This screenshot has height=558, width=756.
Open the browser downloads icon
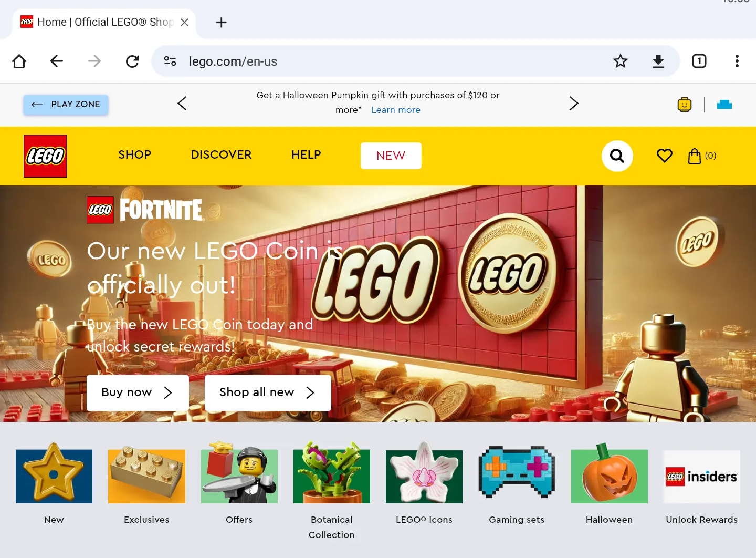(658, 61)
